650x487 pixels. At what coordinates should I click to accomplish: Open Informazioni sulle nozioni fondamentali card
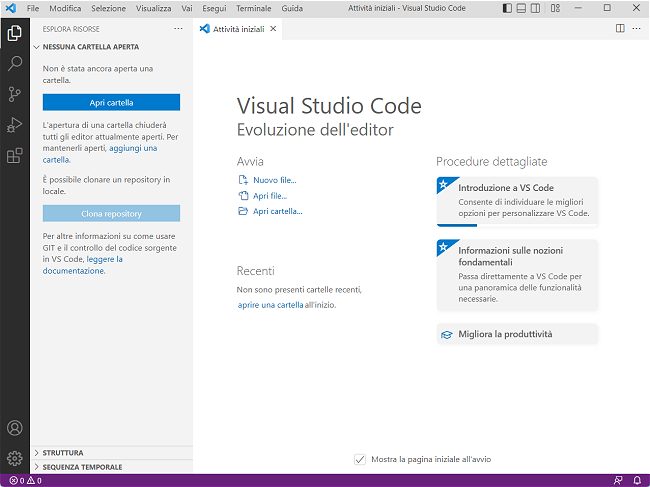pyautogui.click(x=517, y=275)
